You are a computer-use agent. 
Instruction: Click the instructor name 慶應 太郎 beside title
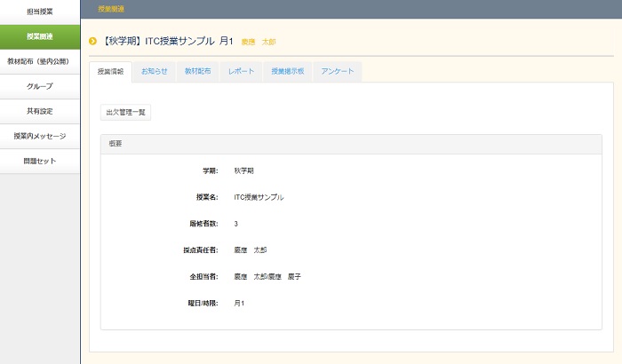(x=258, y=42)
